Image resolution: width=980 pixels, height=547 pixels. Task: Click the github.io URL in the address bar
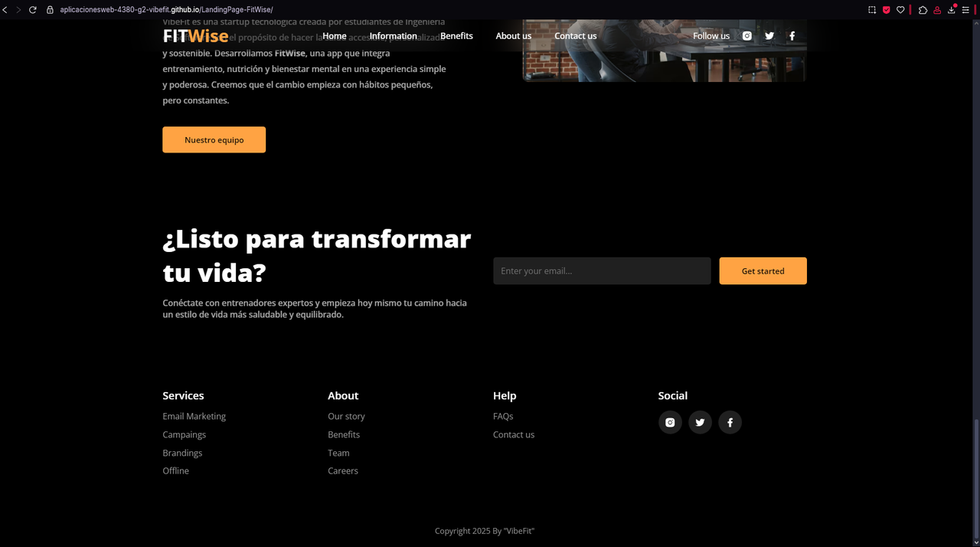coord(166,10)
